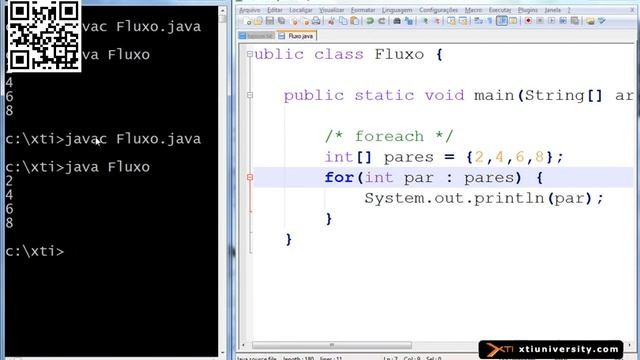Image resolution: width=640 pixels, height=360 pixels.
Task: Click the 'public static void main' line
Action: click(459, 95)
